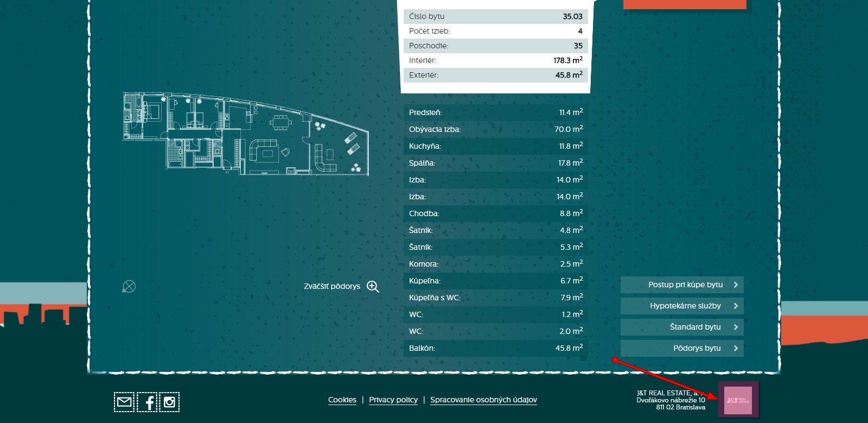Open "Postup pri kúpe bytu"
Image resolution: width=868 pixels, height=423 pixels.
pos(682,285)
